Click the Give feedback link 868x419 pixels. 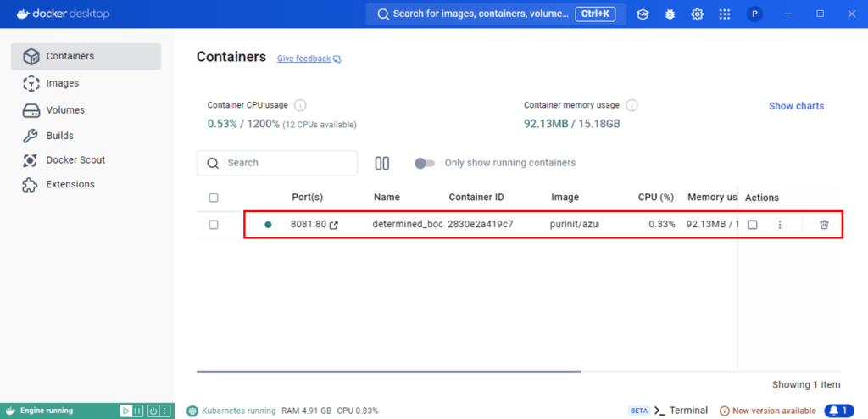303,59
